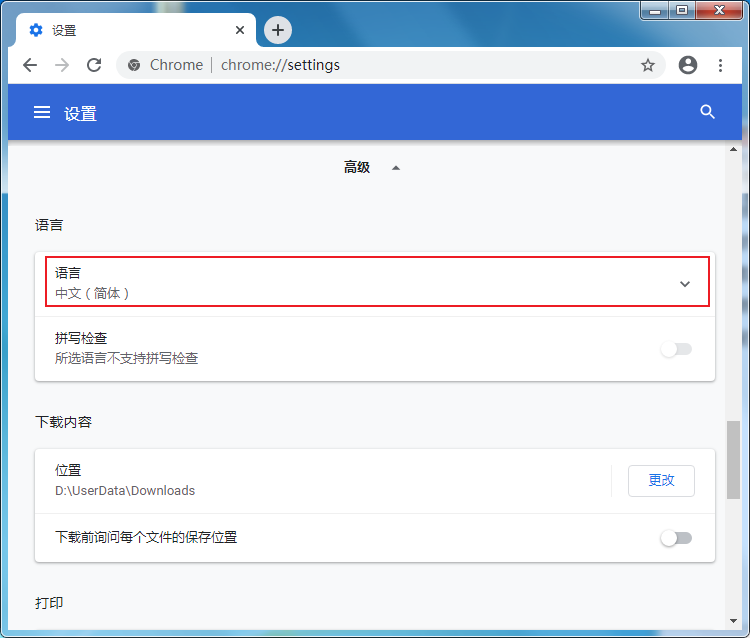Image resolution: width=750 pixels, height=638 pixels.
Task: Click the D:\UserData\Downloads path text
Action: [125, 491]
